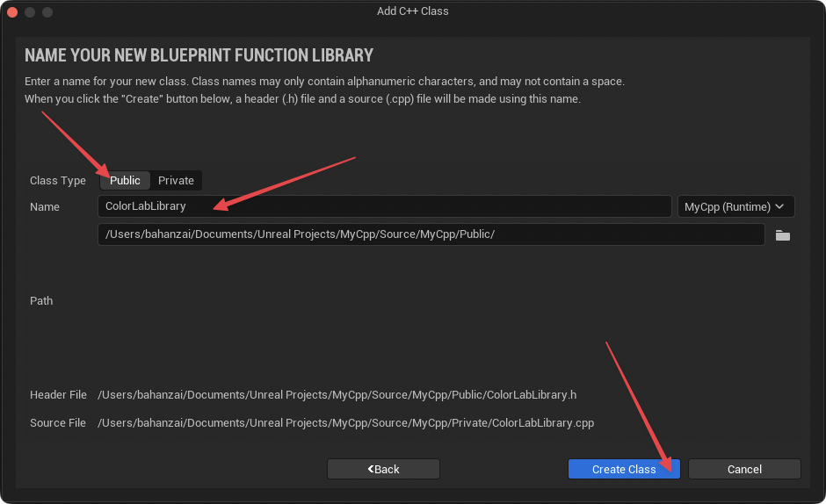The height and width of the screenshot is (504, 826).
Task: Click the header file path ending ColorLabLibrary.h
Action: coord(337,395)
